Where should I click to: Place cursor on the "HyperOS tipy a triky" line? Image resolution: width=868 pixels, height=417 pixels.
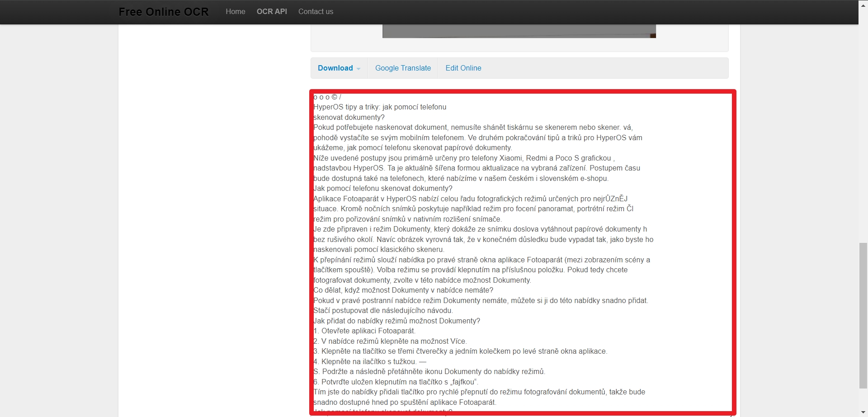380,107
